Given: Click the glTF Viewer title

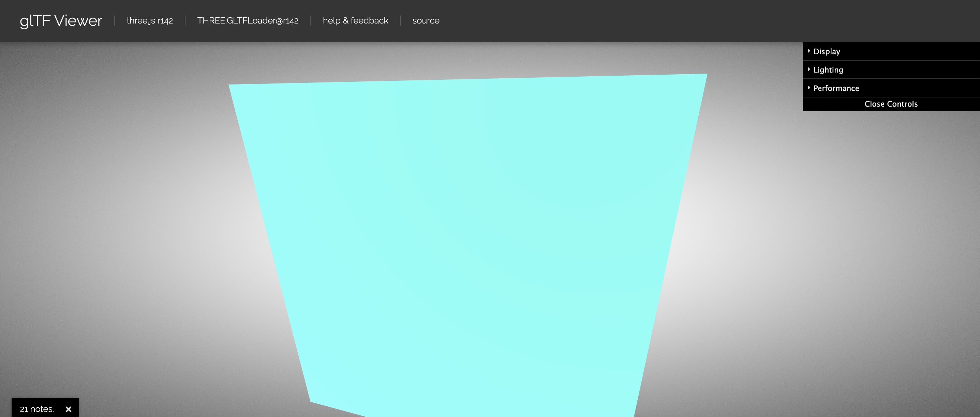Looking at the screenshot, I should coord(61,21).
